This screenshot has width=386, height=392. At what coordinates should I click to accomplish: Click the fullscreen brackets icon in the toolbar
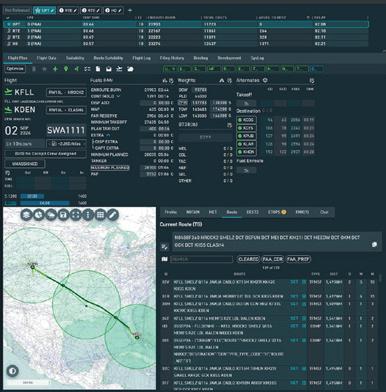pos(87,69)
